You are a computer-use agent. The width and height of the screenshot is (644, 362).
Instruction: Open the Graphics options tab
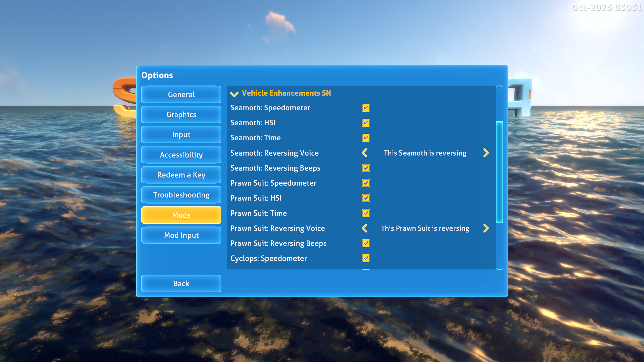(181, 115)
